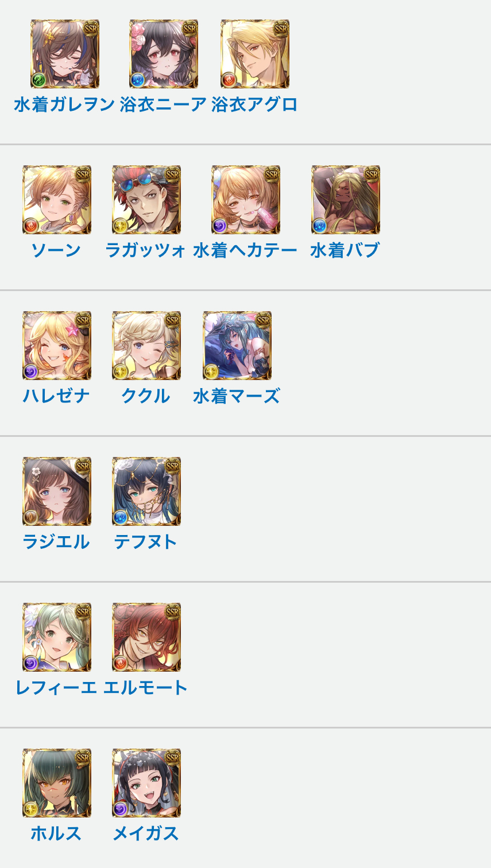Open the 水着マーズ character thumbnail
The height and width of the screenshot is (868, 491).
click(237, 346)
